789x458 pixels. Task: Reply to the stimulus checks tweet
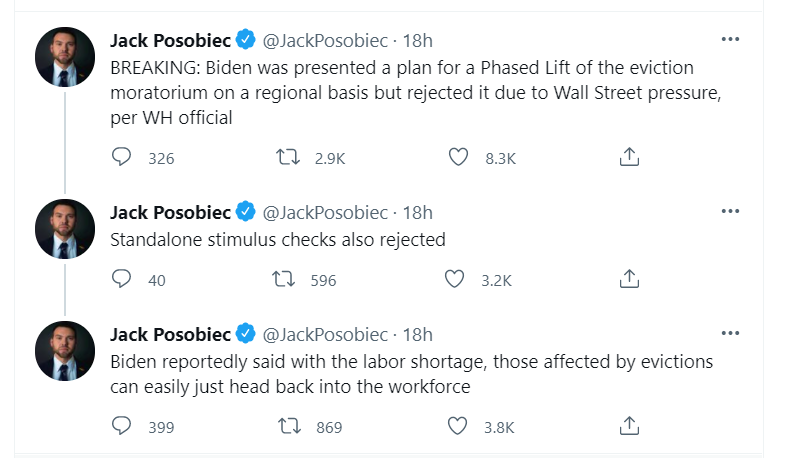tap(122, 280)
